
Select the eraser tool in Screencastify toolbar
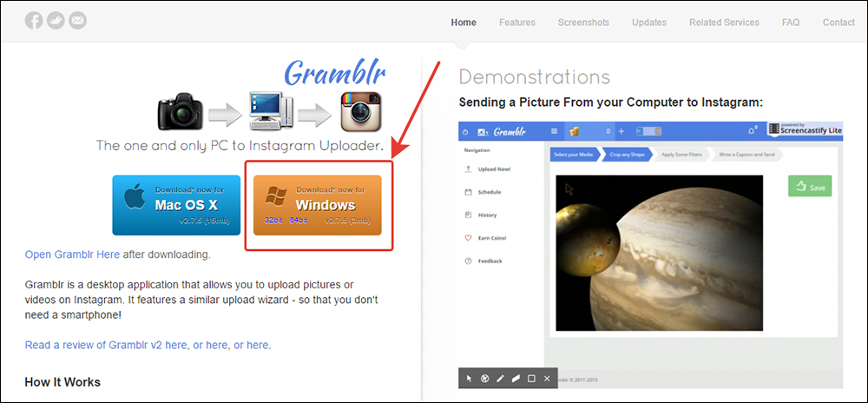[x=516, y=379]
